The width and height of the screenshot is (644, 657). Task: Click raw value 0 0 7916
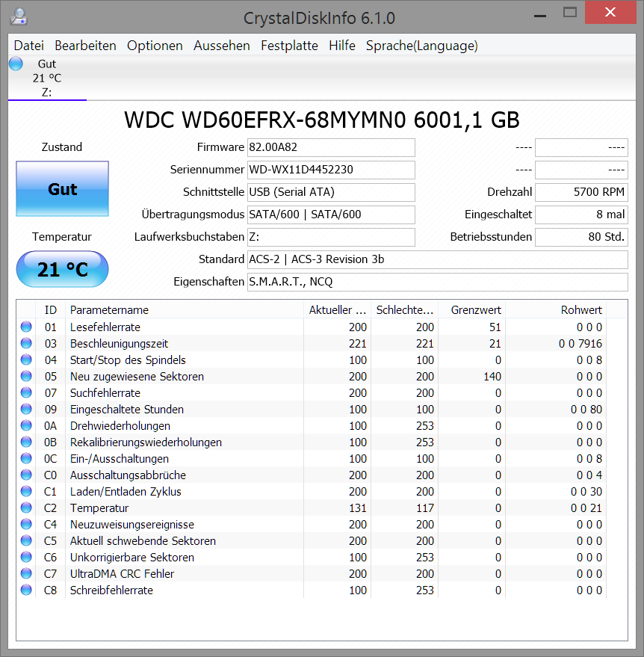pyautogui.click(x=580, y=344)
